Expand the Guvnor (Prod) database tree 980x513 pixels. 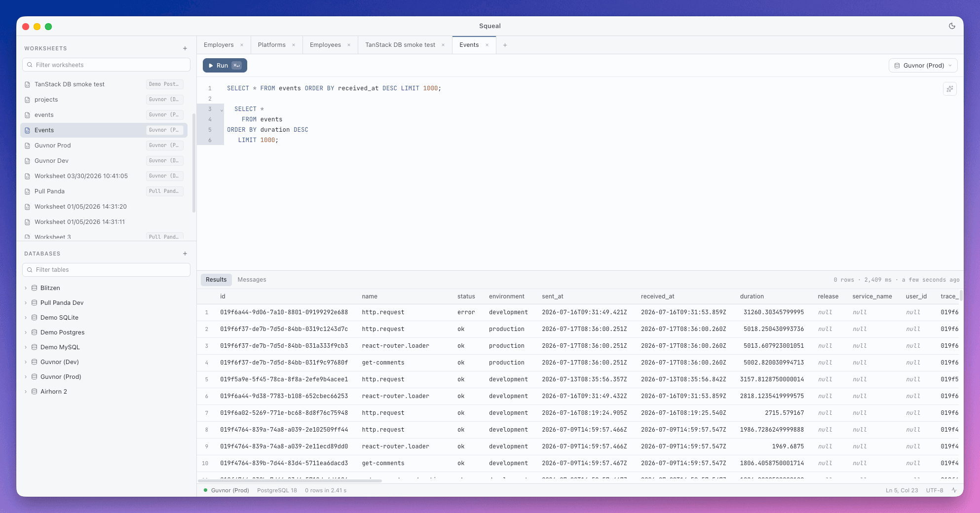[x=26, y=377]
